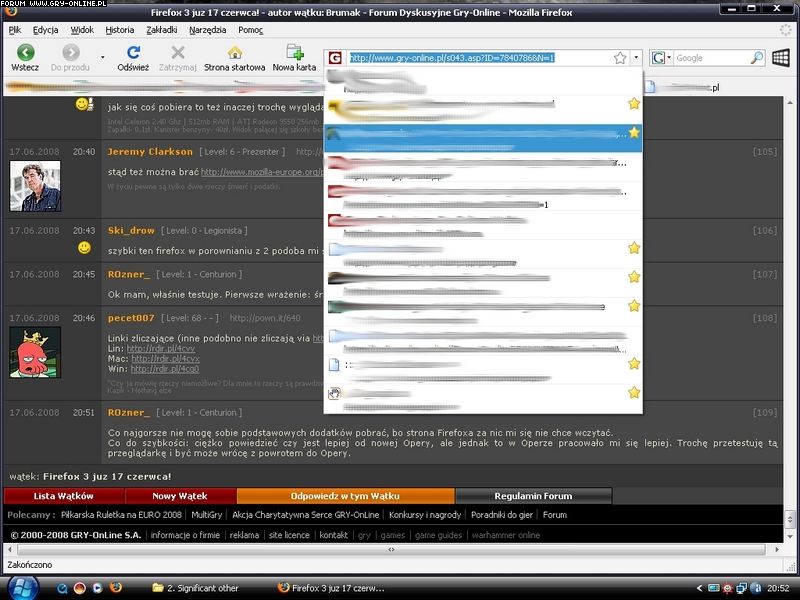Open the Zakładki menu
800x600 pixels.
[161, 30]
